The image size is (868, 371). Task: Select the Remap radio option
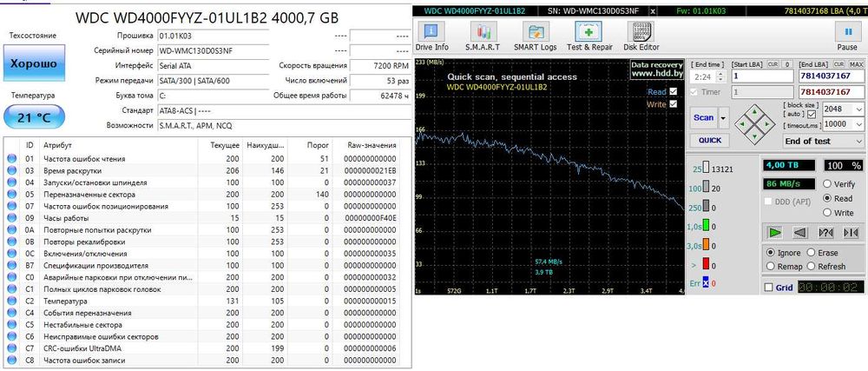(770, 267)
